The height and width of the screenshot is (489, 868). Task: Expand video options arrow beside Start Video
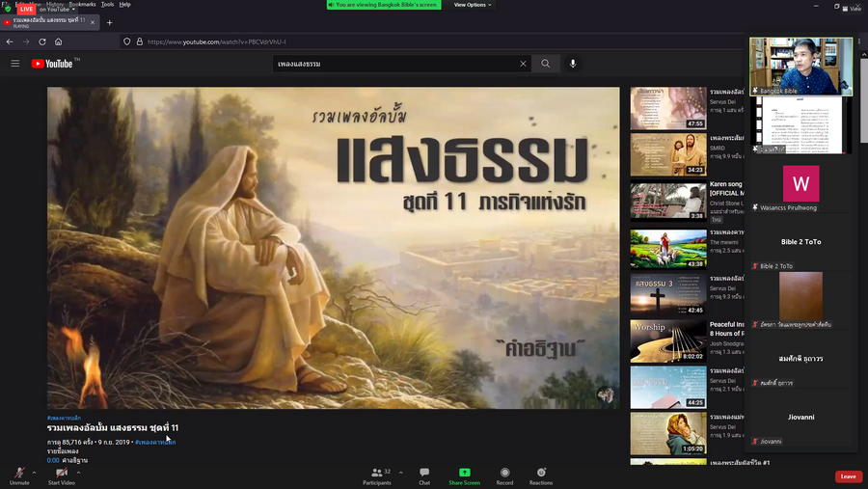pyautogui.click(x=79, y=472)
